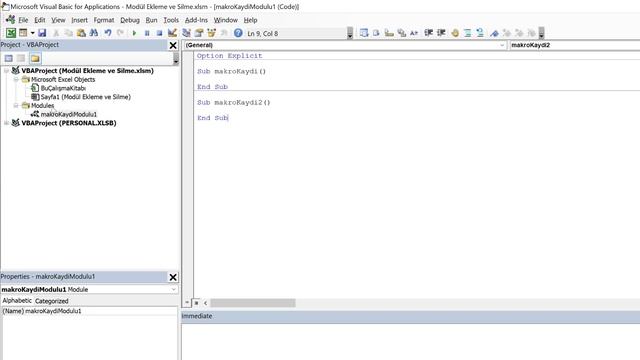
Task: Click the Uncomment Block icon
Action: (480, 33)
